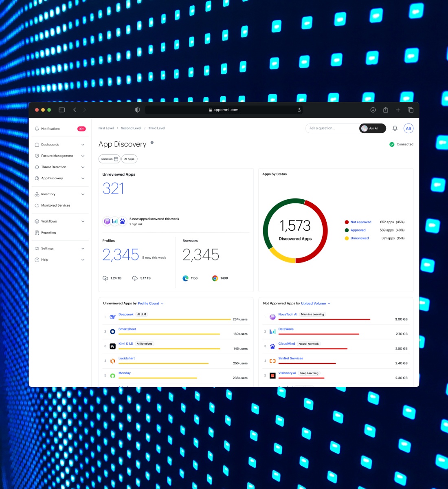This screenshot has width=448, height=489.
Task: Click the Ask a question input field
Action: pyautogui.click(x=331, y=128)
